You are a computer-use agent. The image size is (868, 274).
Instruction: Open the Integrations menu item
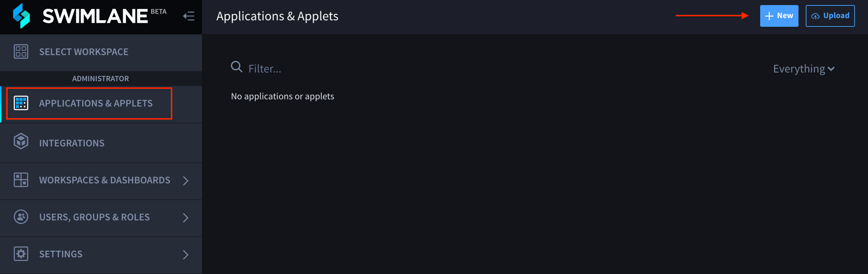click(72, 143)
